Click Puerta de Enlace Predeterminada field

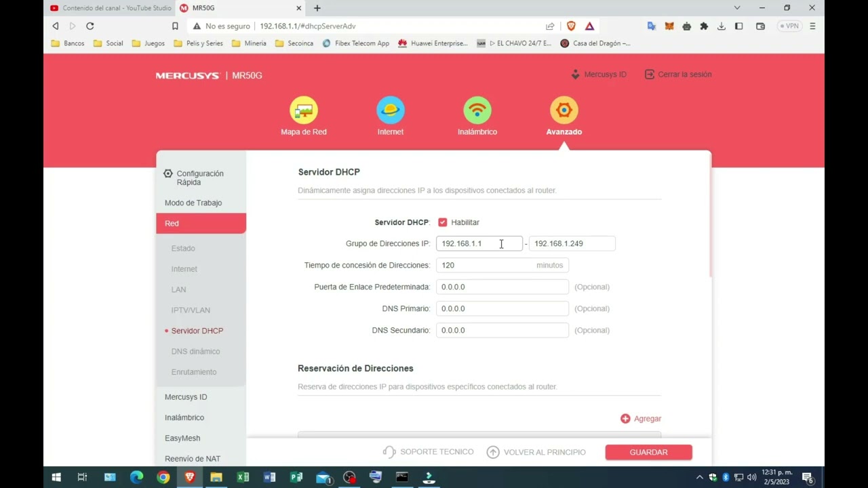coord(502,287)
